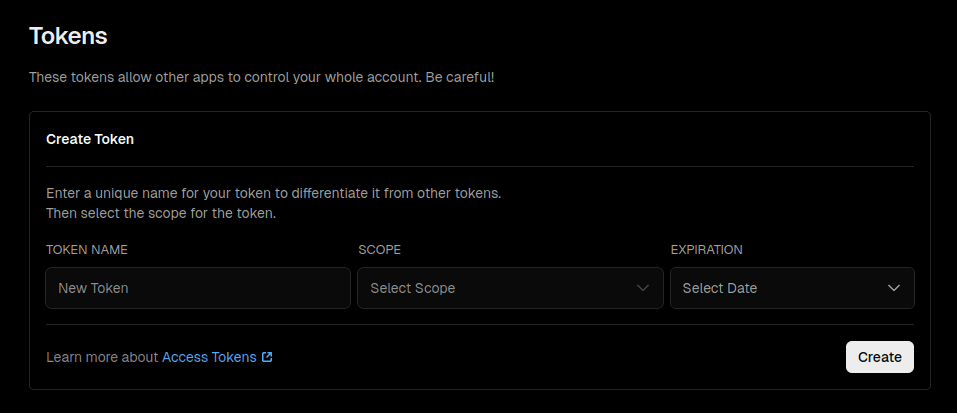This screenshot has height=413, width=957.
Task: Click the 'Select Scope' placeholder text
Action: pyautogui.click(x=412, y=288)
